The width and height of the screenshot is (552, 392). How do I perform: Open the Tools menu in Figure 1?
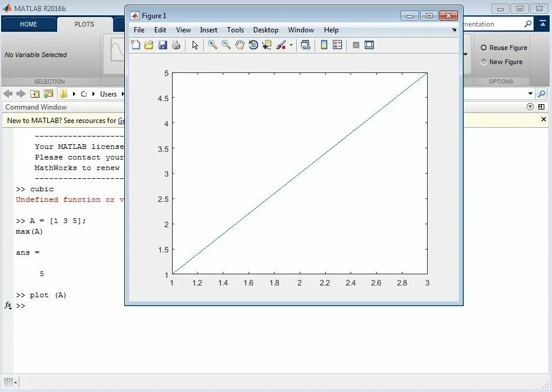point(235,30)
